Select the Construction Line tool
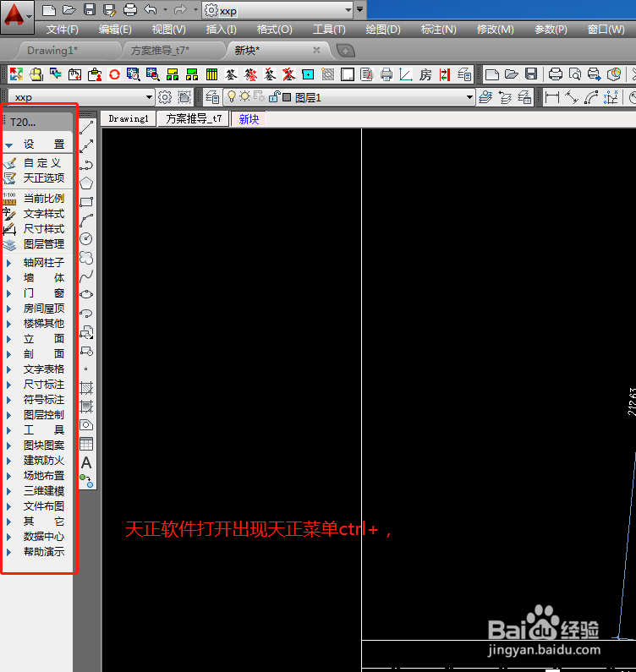Viewport: 636px width, 672px height. click(86, 146)
